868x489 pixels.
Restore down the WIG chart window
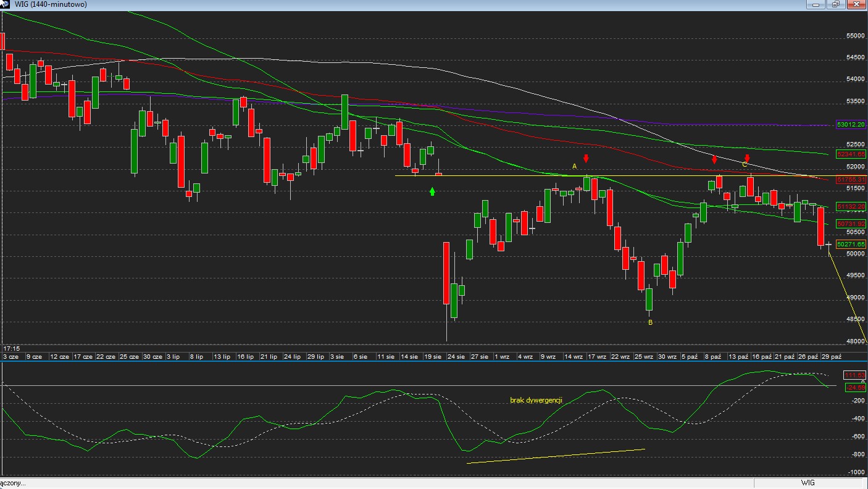coord(835,4)
